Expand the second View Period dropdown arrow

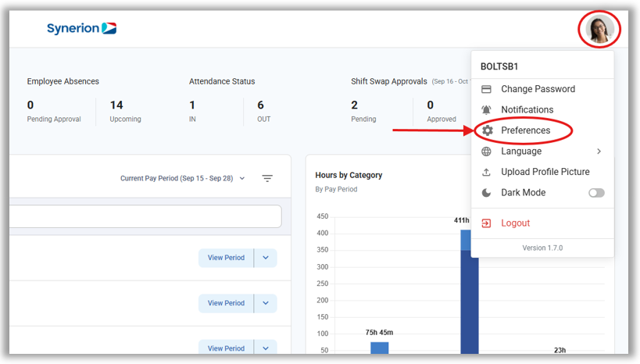click(x=266, y=303)
